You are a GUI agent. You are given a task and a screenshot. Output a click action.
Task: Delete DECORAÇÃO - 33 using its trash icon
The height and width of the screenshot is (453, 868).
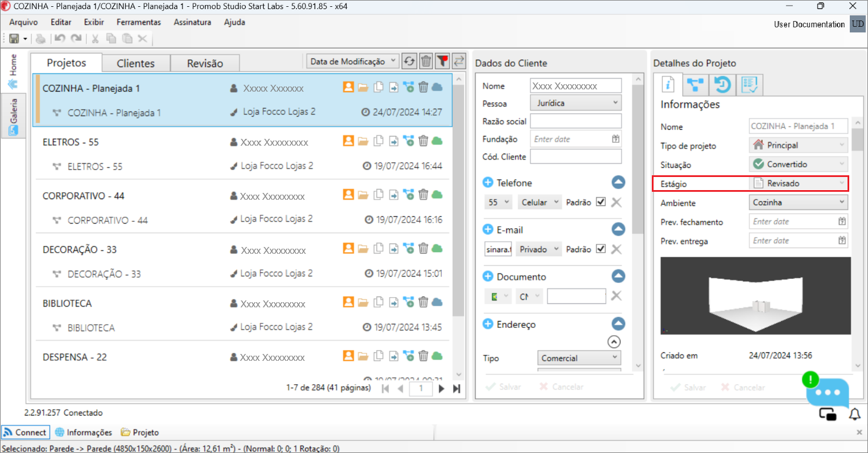[x=423, y=248]
